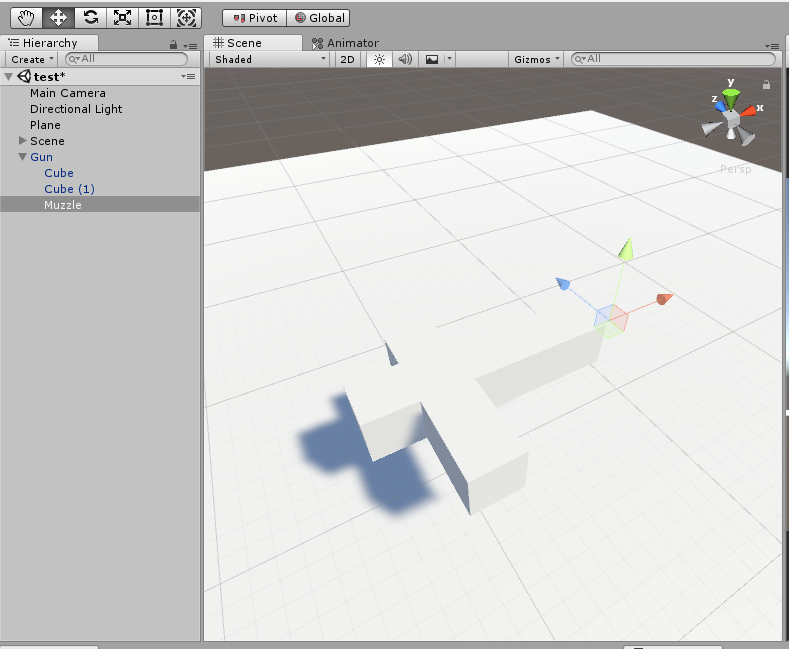Screen dimensions: 789x649
Task: Click blue Z cone on orientation gizmo
Action: 721,106
